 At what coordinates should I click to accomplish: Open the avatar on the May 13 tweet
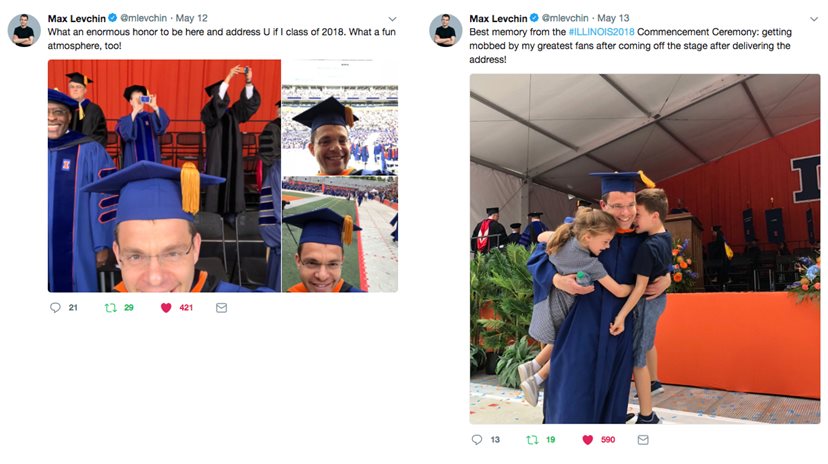(x=445, y=30)
